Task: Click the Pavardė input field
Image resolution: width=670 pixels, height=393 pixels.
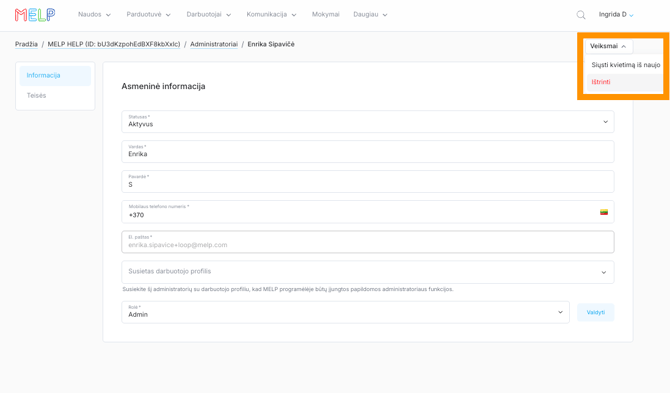Action: [x=368, y=182]
